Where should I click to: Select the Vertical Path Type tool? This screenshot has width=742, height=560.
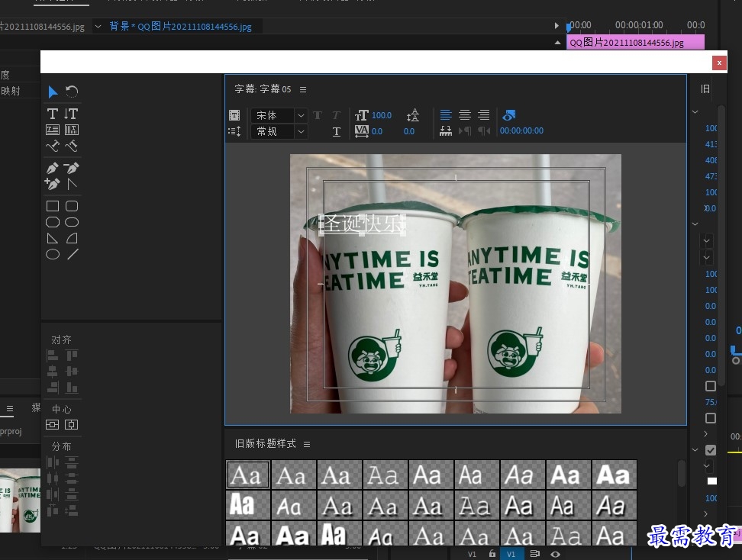pyautogui.click(x=72, y=146)
